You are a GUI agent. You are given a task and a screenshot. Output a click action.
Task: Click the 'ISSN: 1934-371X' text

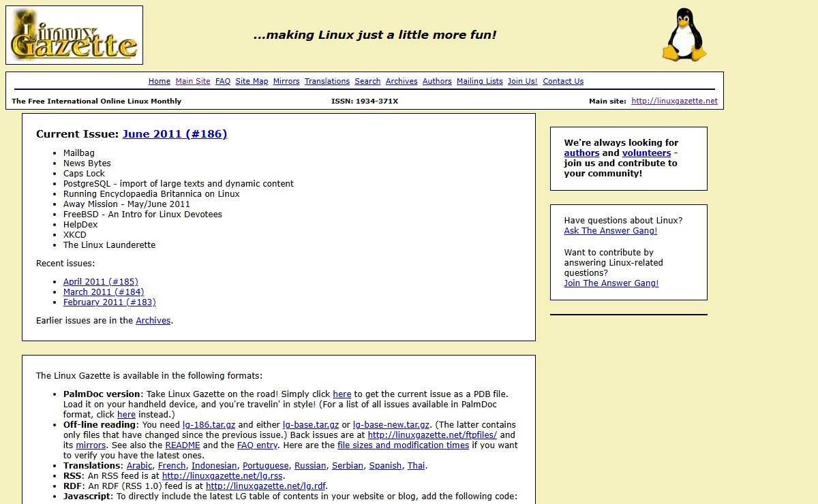(x=365, y=101)
